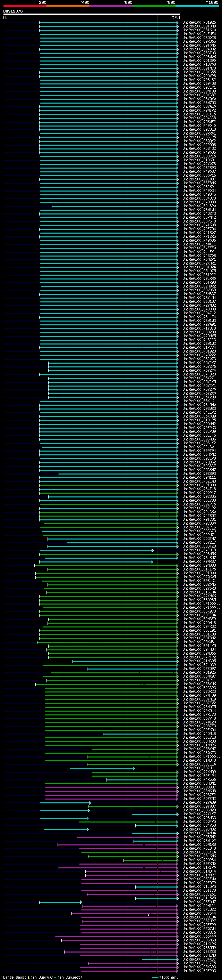Select hit label UniRef100_Q3J6N7
The width and height of the screenshot is (222, 980).
pyautogui.click(x=199, y=558)
